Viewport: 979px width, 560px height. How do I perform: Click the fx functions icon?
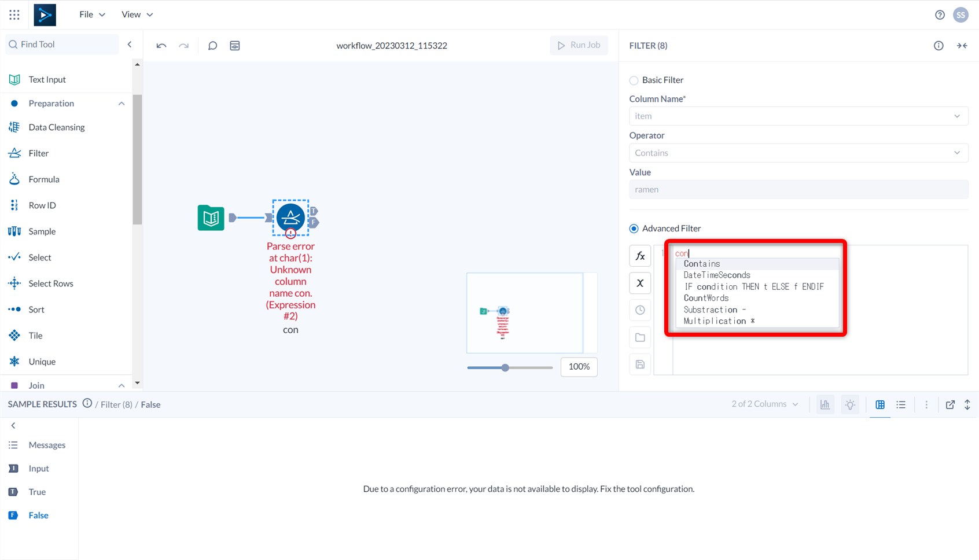click(x=640, y=256)
